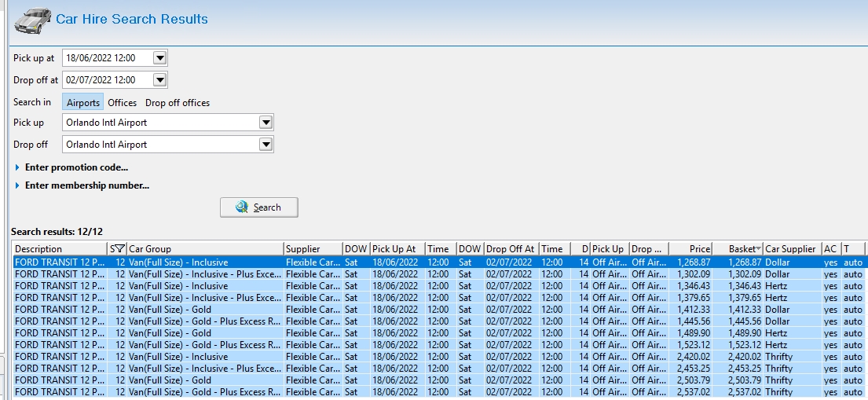Sort by Car Group column header
This screenshot has width=868, height=400.
click(205, 249)
